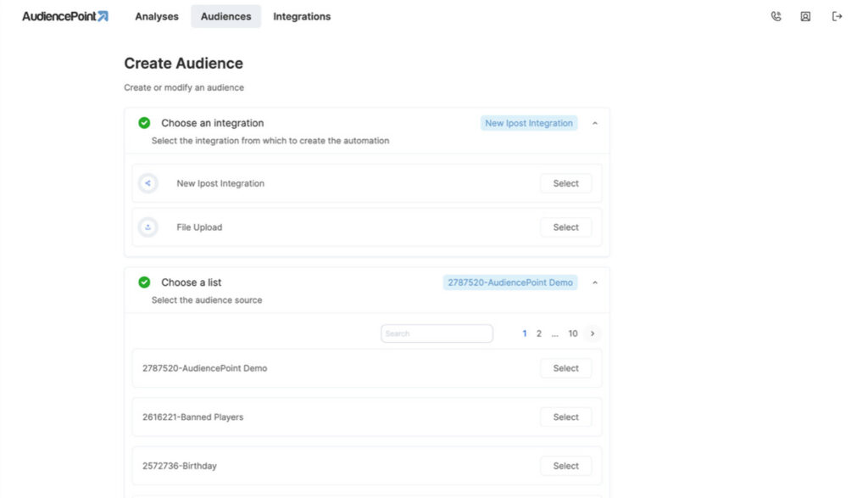Click the AudiencePoint logo
868x498 pixels.
click(x=65, y=17)
